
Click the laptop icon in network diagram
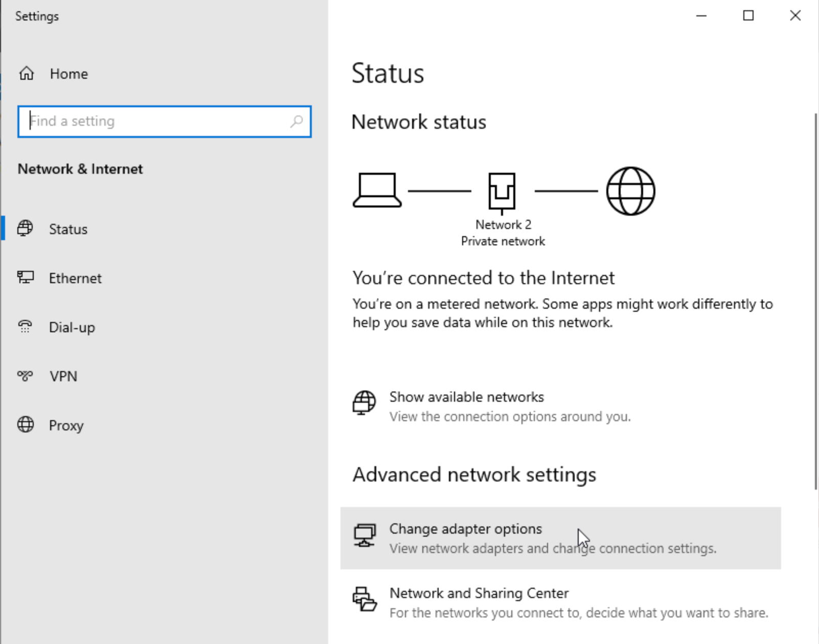pyautogui.click(x=377, y=191)
